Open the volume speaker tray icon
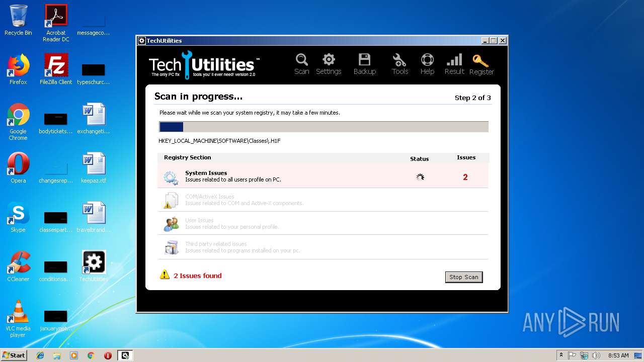Viewport: 644px width, 362px height. 596,355
